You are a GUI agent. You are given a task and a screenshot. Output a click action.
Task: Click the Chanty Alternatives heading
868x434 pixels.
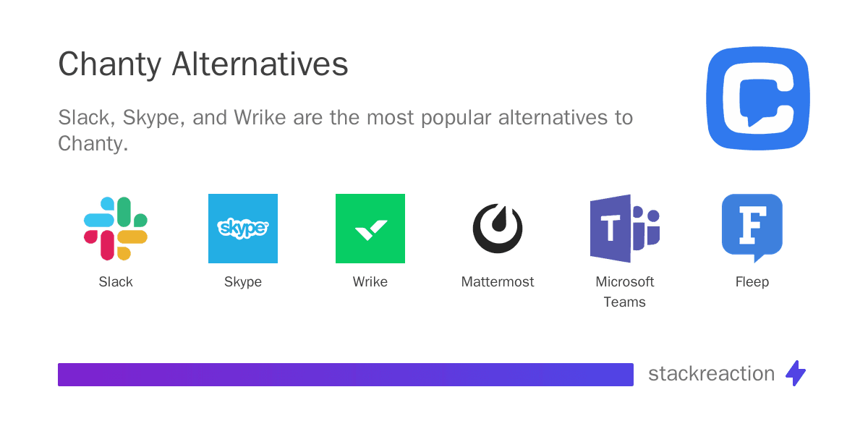pyautogui.click(x=203, y=65)
